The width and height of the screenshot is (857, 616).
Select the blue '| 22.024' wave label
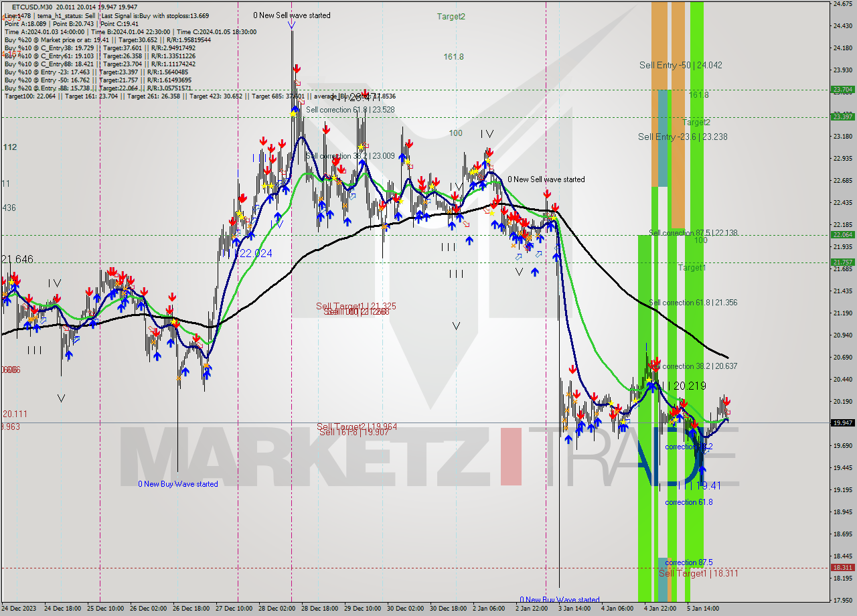click(250, 253)
